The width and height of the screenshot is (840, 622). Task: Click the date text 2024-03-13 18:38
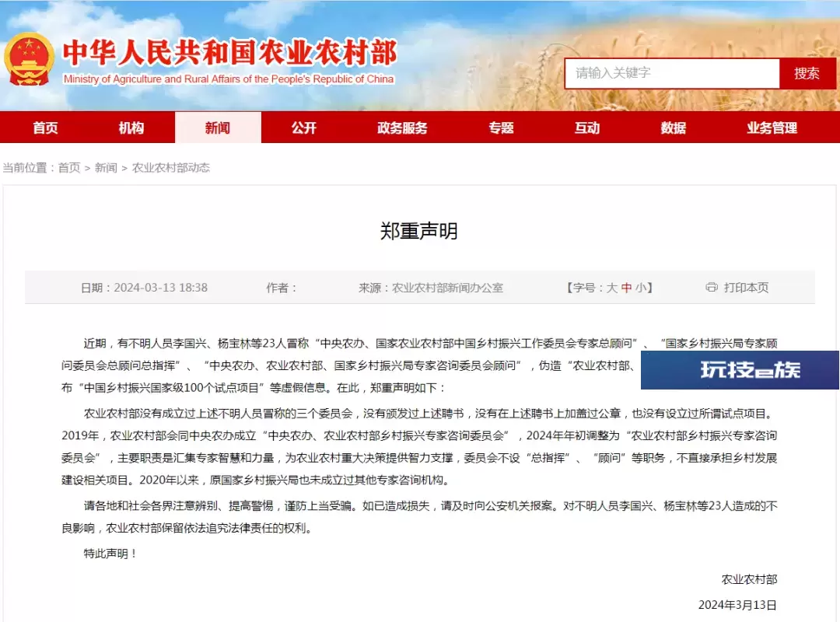point(161,288)
